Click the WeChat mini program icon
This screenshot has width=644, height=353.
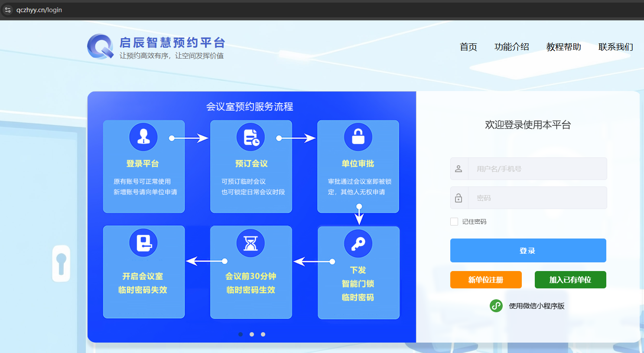(x=496, y=306)
